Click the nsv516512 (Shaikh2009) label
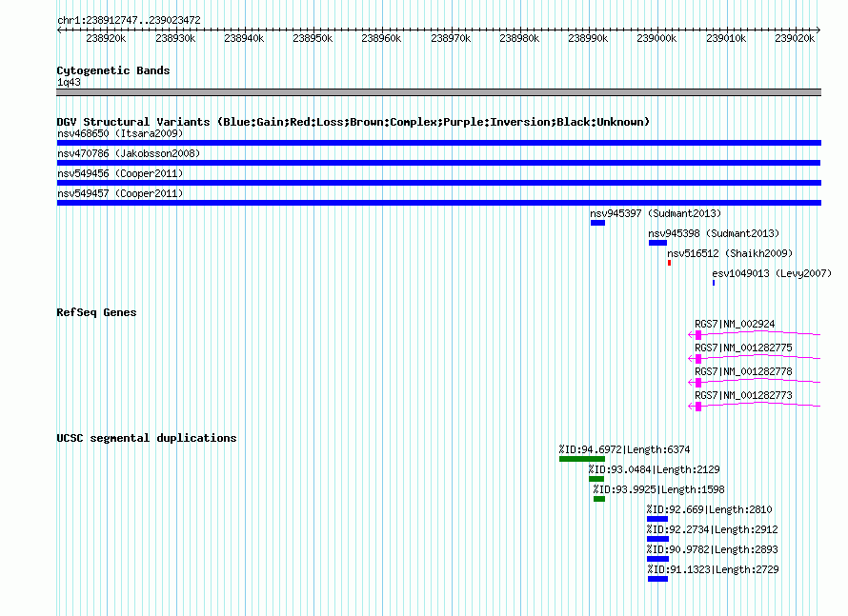This screenshot has width=848, height=616. (730, 253)
